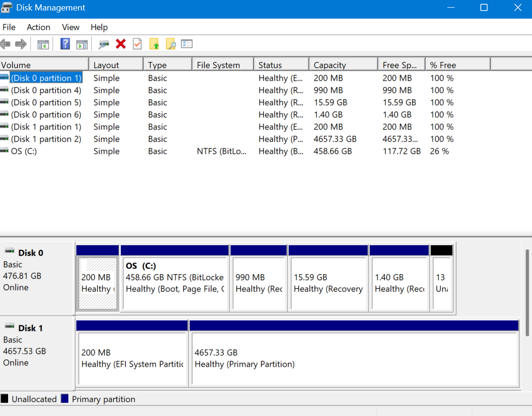Sort by the % Free column header
The height and width of the screenshot is (416, 532).
tap(458, 65)
